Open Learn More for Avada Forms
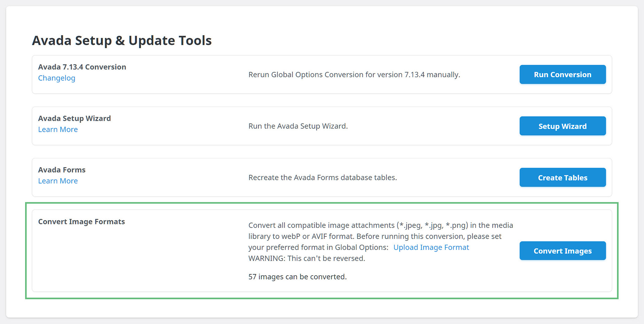The width and height of the screenshot is (644, 324). pos(58,181)
